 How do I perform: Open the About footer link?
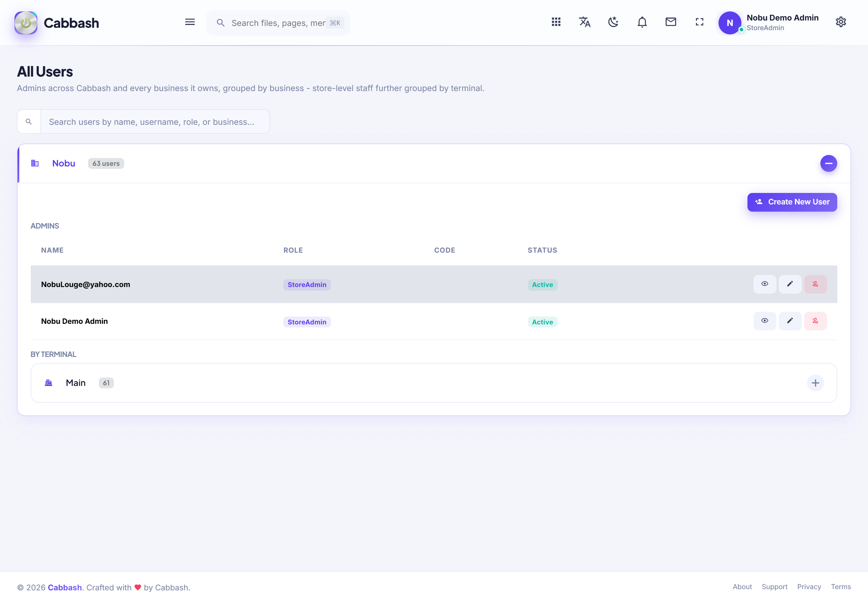(742, 587)
